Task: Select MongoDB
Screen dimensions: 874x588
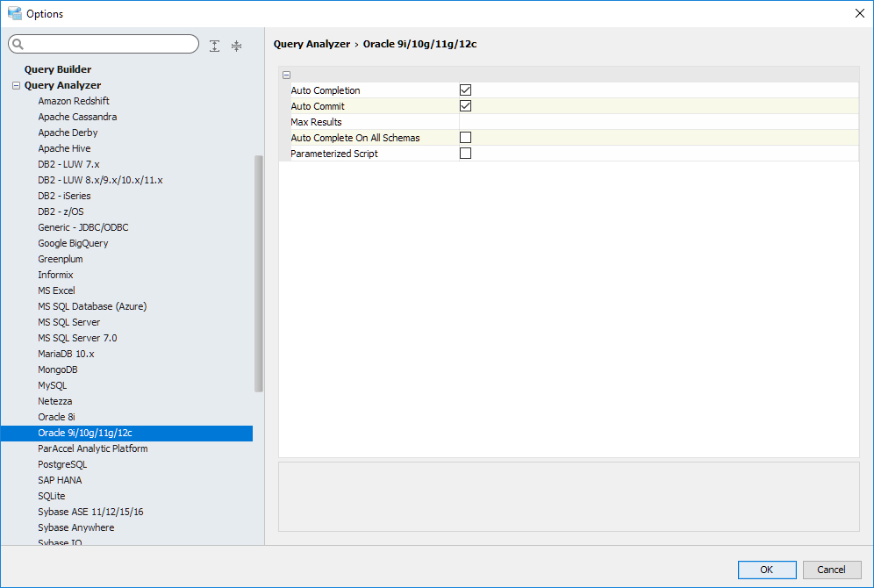Action: (x=57, y=369)
